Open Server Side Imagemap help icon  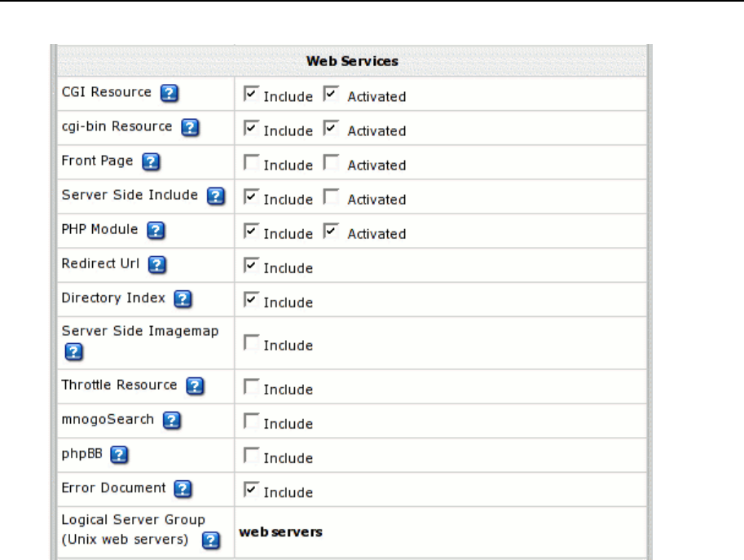[73, 352]
